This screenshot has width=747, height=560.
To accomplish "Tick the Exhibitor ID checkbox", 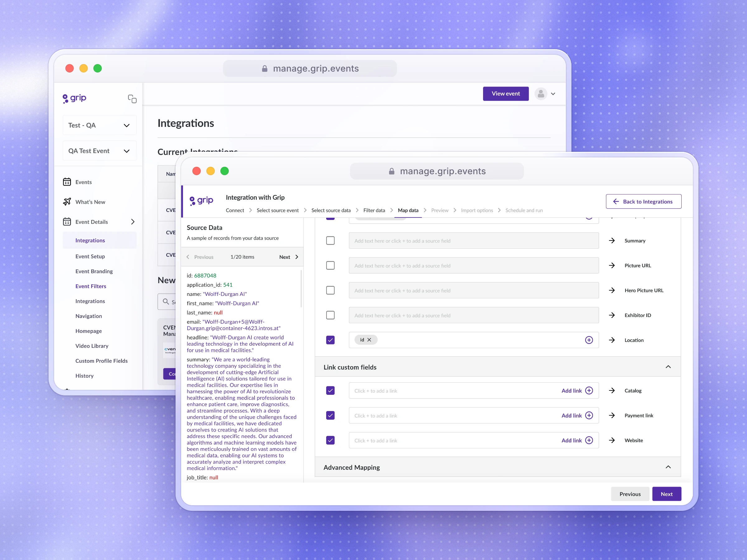I will (330, 315).
